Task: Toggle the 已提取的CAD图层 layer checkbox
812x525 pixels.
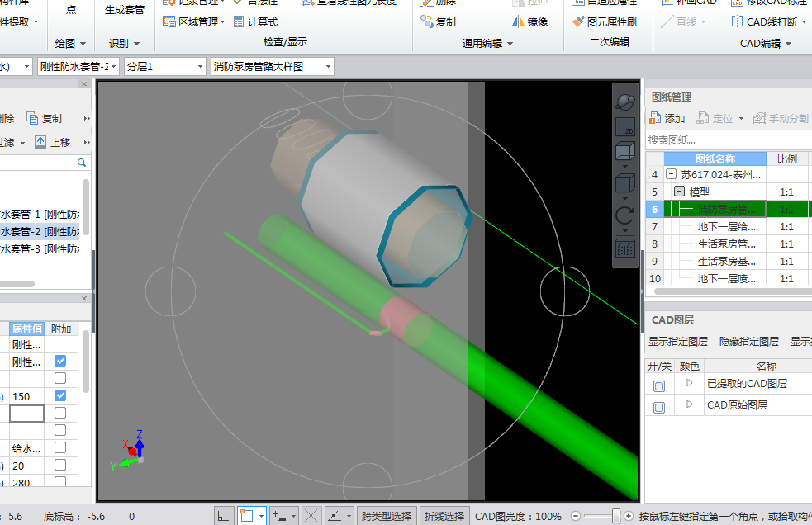Action: pyautogui.click(x=659, y=385)
